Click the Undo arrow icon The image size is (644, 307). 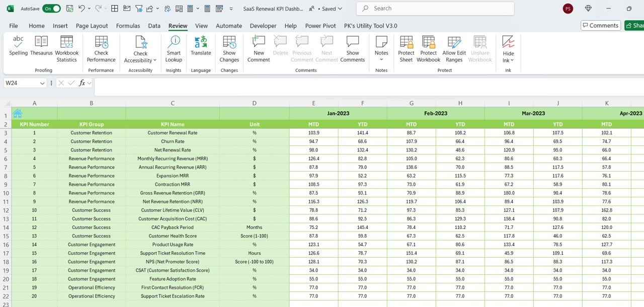click(x=82, y=9)
